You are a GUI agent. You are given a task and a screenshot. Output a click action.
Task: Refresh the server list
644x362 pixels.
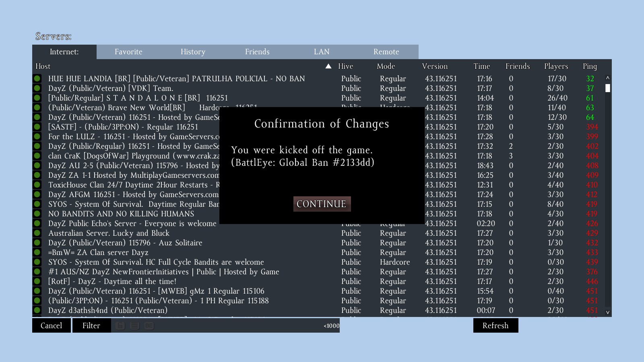495,325
